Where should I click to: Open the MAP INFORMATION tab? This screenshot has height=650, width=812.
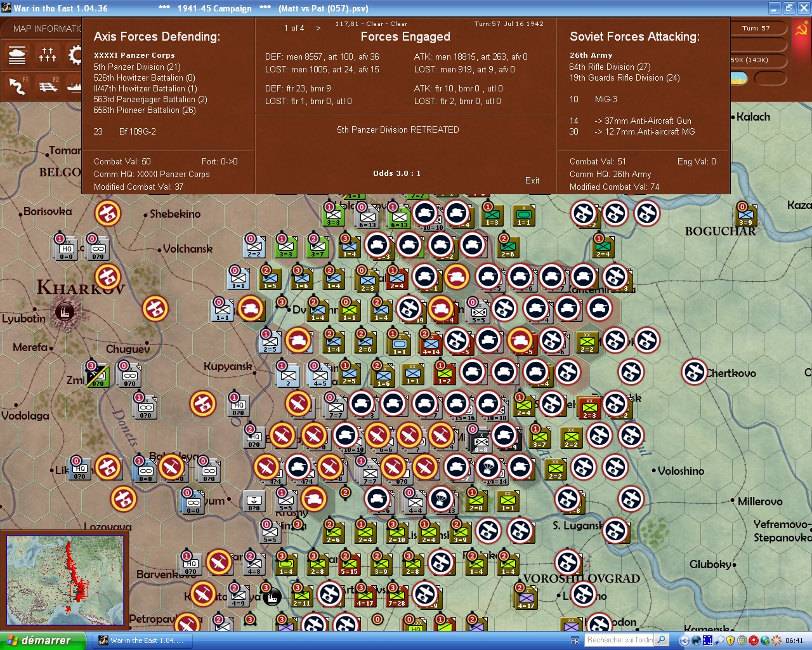coord(43,29)
